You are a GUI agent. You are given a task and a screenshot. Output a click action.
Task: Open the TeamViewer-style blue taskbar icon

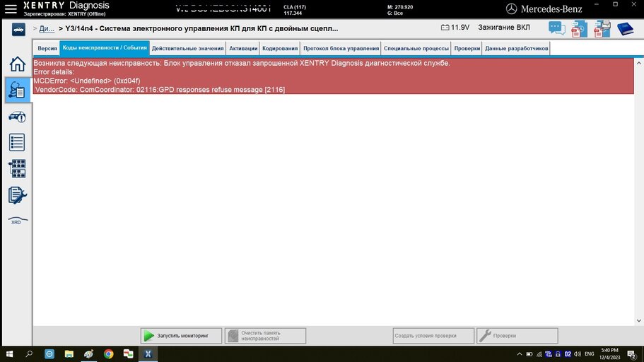point(49,354)
